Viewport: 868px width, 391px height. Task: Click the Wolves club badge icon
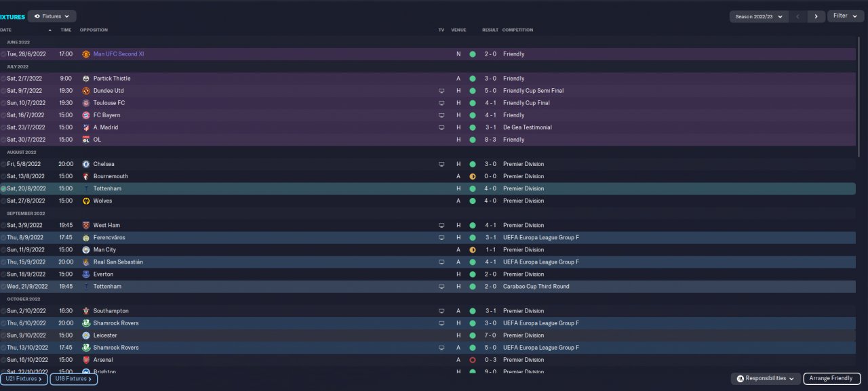pyautogui.click(x=86, y=201)
